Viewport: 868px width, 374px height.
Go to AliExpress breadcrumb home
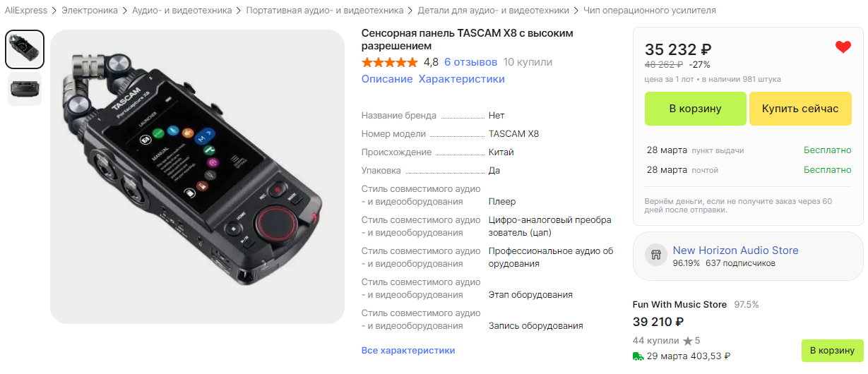[x=26, y=11]
